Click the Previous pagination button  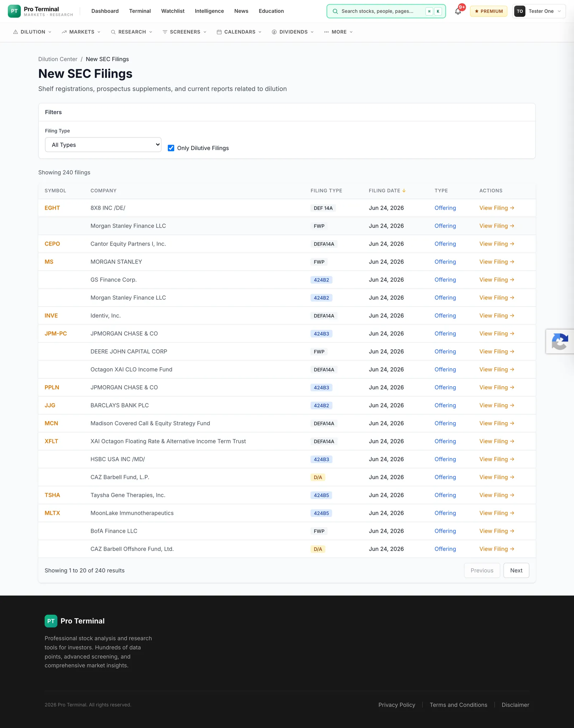pos(482,570)
